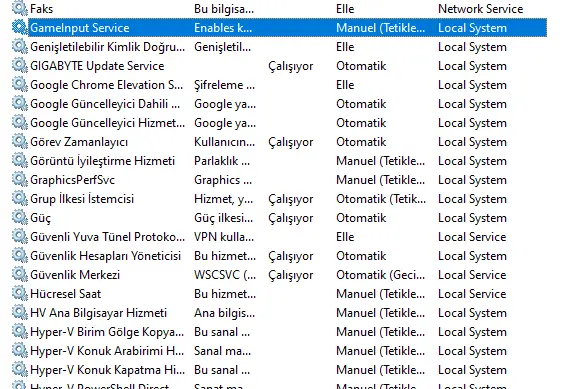Click 'Otomatik (Tetik...' startup of Grup İlkesi
Viewport: 571px width, 389px height.
(x=381, y=199)
